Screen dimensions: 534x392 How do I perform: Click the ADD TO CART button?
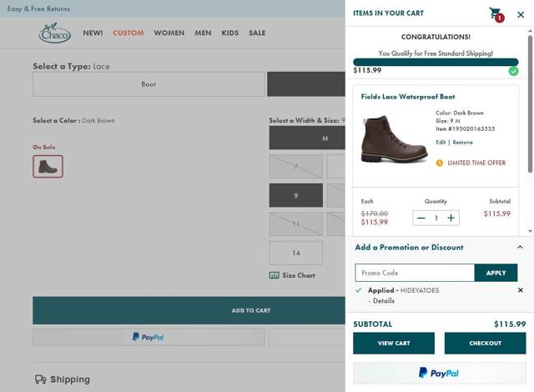tap(189, 310)
